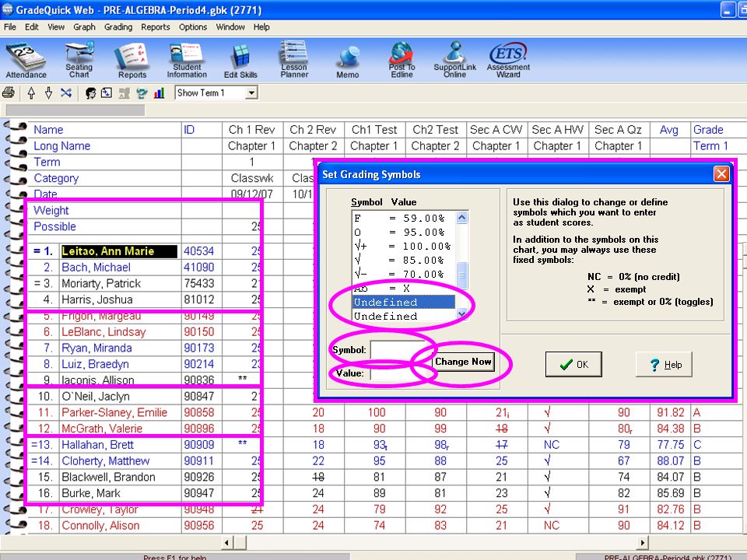Click ID 90911 for Cloherty, Matthew
The width and height of the screenshot is (747, 560).
tap(199, 461)
